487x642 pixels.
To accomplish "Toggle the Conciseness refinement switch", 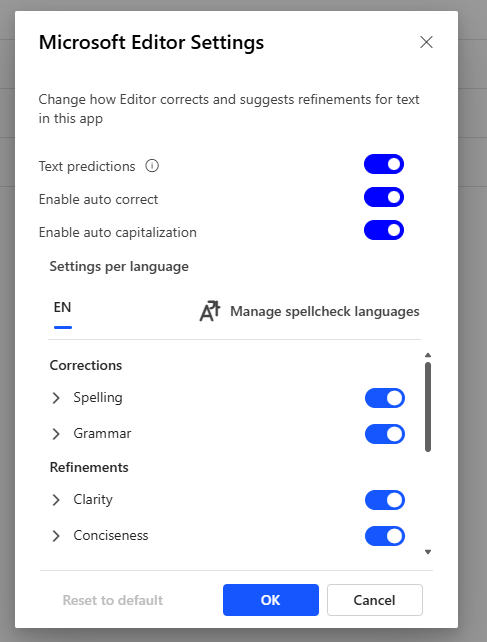I will point(385,536).
